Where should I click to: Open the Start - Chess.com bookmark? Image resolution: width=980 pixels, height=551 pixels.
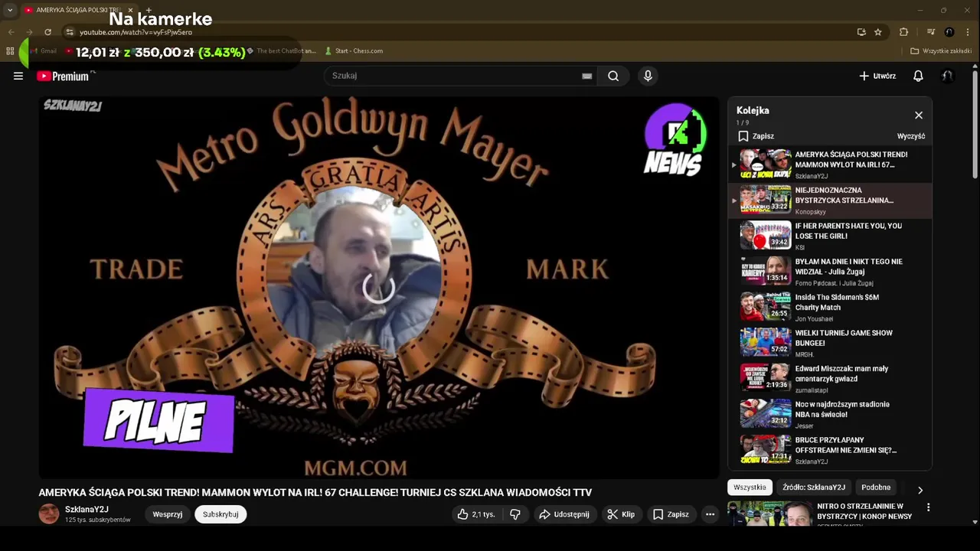pyautogui.click(x=354, y=51)
